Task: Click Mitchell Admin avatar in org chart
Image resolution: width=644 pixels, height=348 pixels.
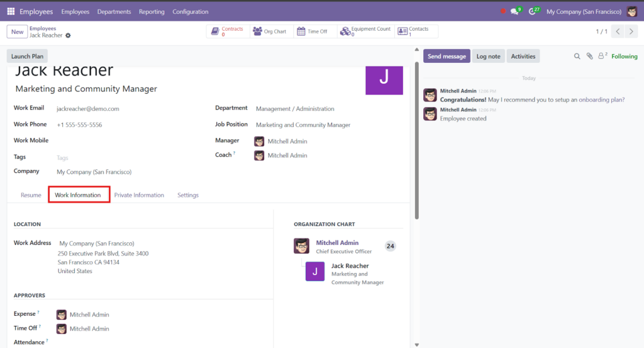Action: [x=301, y=245]
